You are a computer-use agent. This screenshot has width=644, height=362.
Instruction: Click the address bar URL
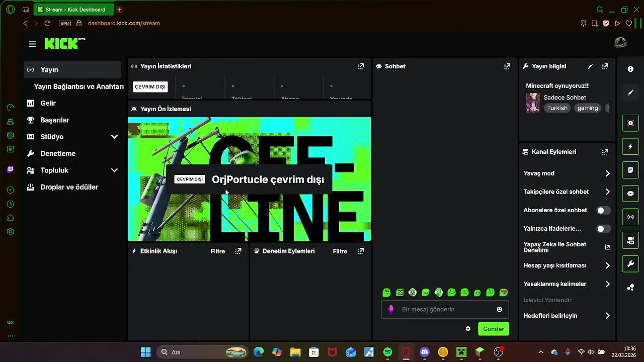point(124,23)
